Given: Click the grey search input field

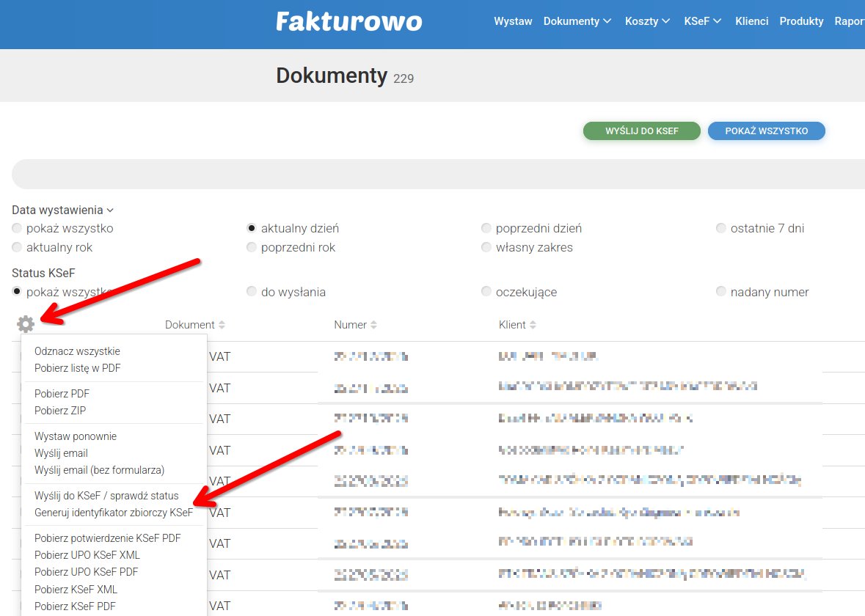Looking at the screenshot, I should (x=438, y=174).
